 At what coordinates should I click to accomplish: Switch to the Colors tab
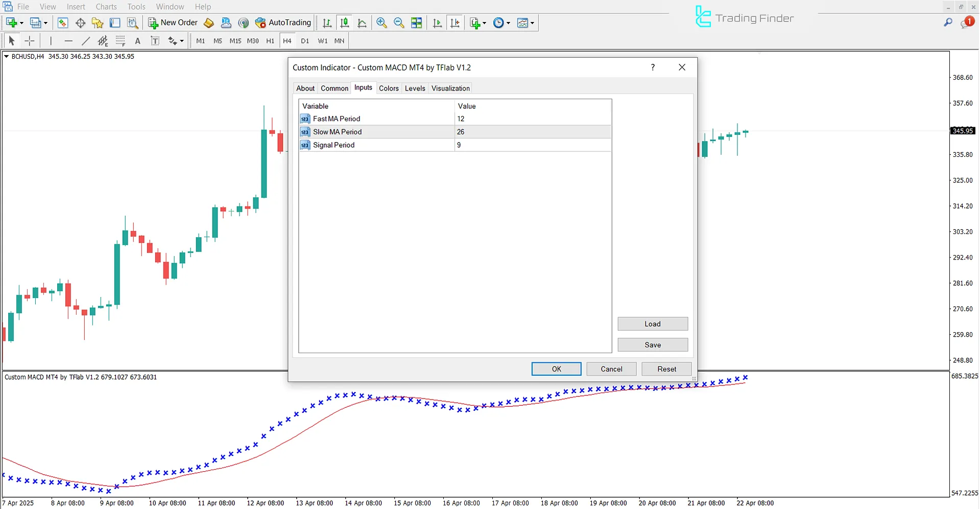click(x=389, y=88)
